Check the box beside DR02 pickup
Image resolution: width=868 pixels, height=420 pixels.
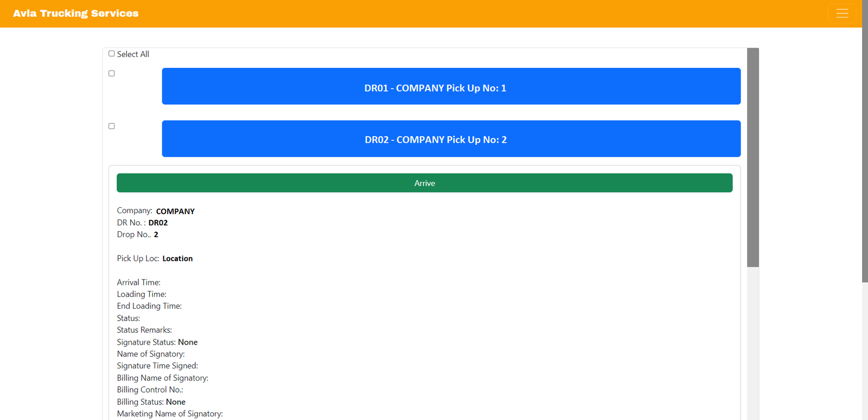click(112, 126)
